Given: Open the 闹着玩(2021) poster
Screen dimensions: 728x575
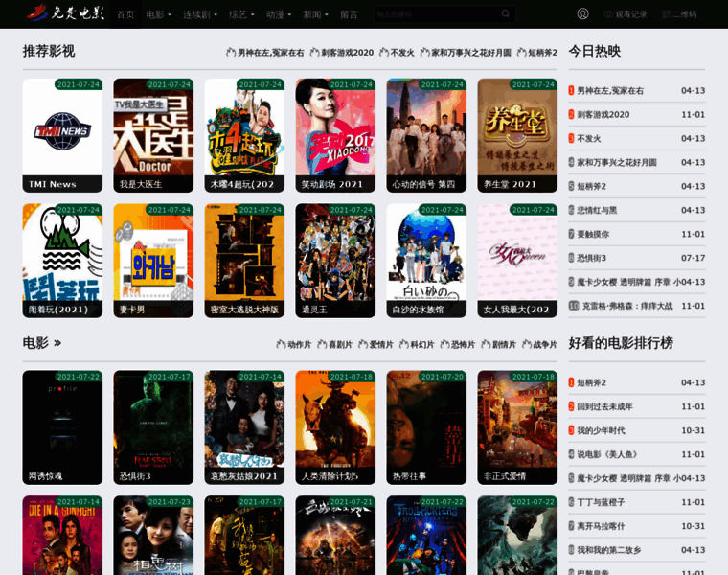Looking at the screenshot, I should click(62, 261).
